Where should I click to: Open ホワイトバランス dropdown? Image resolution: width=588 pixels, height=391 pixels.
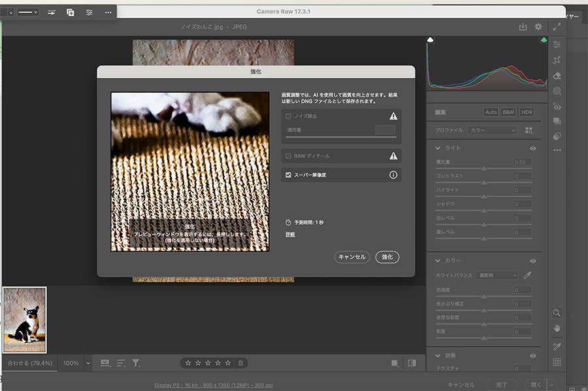pyautogui.click(x=497, y=275)
